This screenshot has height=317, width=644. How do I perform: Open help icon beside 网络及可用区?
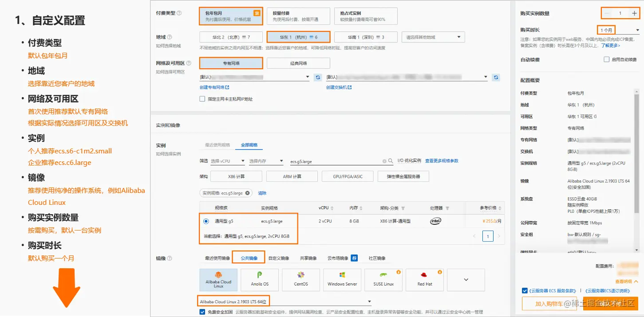189,63
